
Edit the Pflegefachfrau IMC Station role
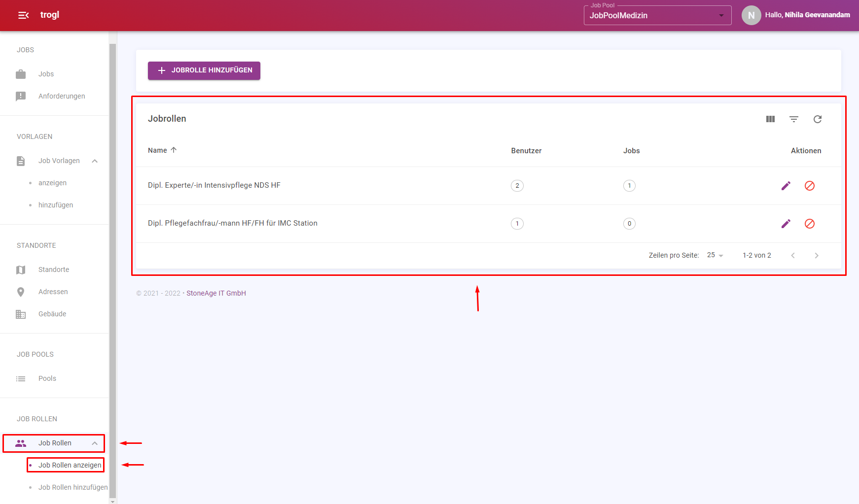click(786, 224)
